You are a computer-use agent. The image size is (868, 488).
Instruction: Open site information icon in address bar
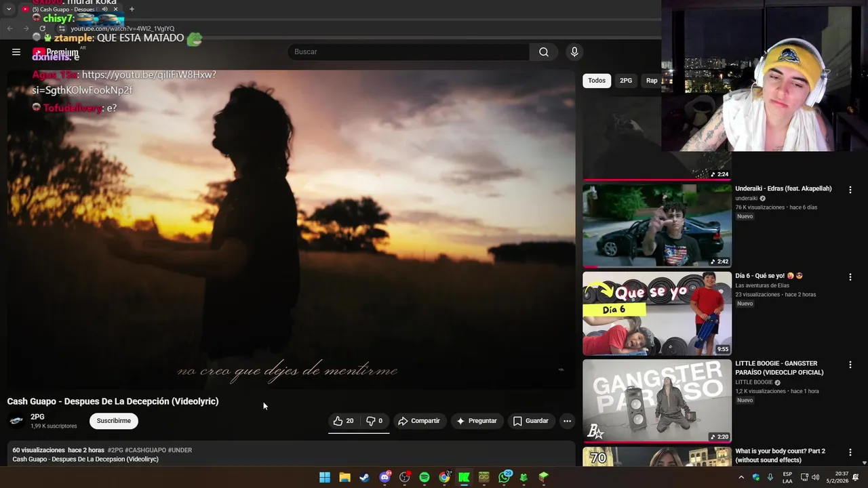click(62, 28)
